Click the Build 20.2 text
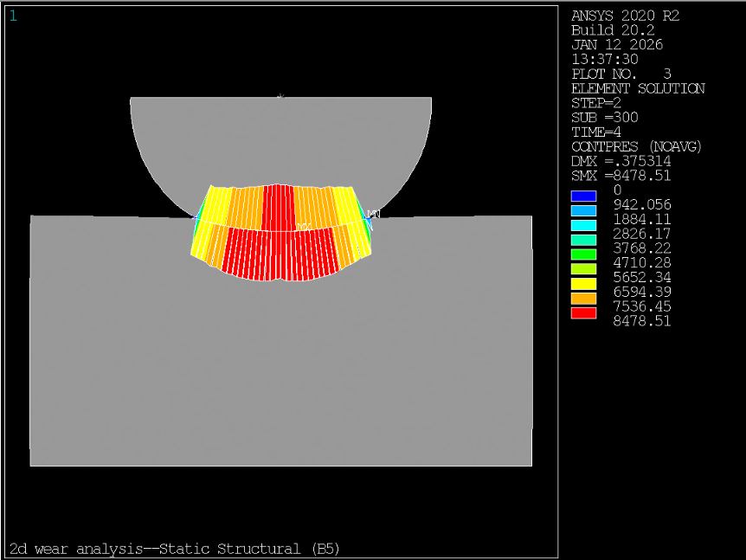746x560 pixels. coord(613,30)
